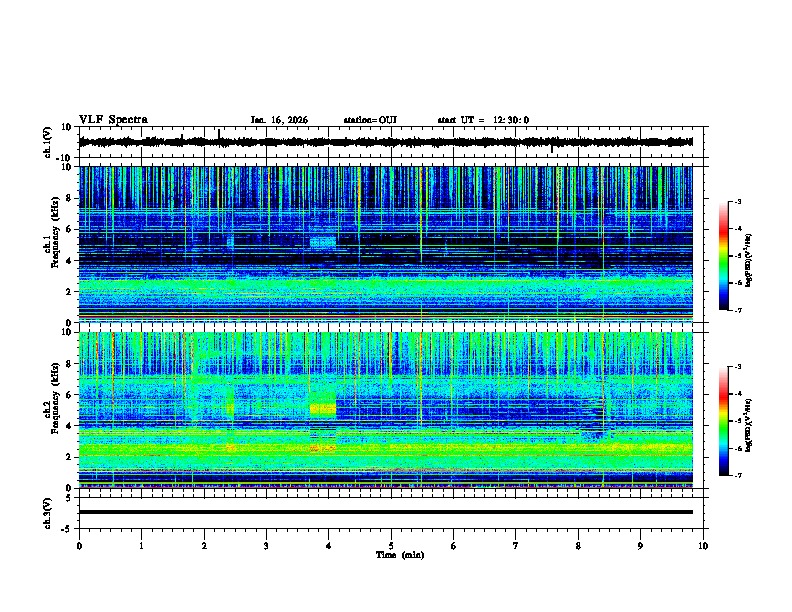The width and height of the screenshot is (792, 612).
Task: Click the -3 label on lower color bar
Action: coord(737,367)
